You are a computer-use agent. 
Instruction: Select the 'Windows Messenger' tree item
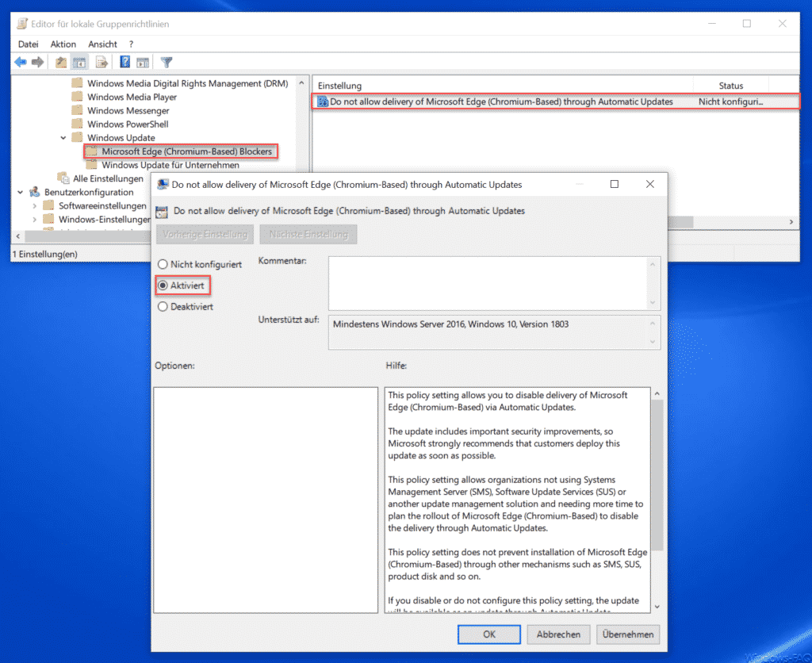tap(128, 110)
